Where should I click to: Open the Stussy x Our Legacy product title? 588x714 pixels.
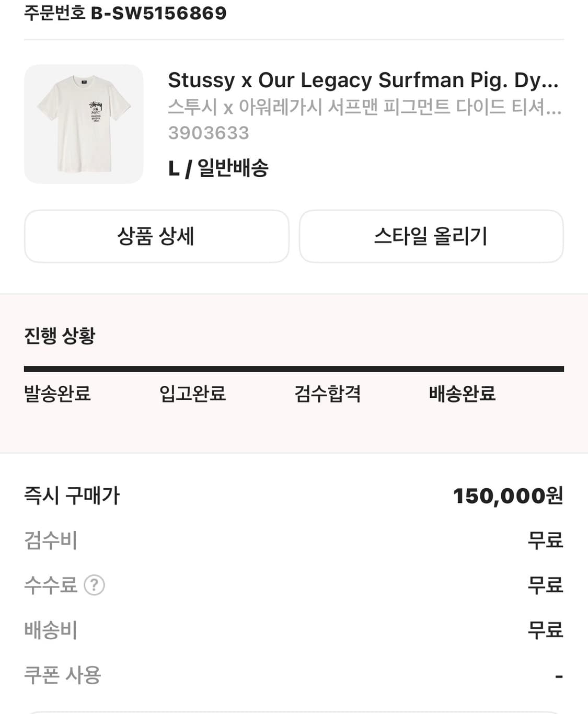click(x=363, y=80)
